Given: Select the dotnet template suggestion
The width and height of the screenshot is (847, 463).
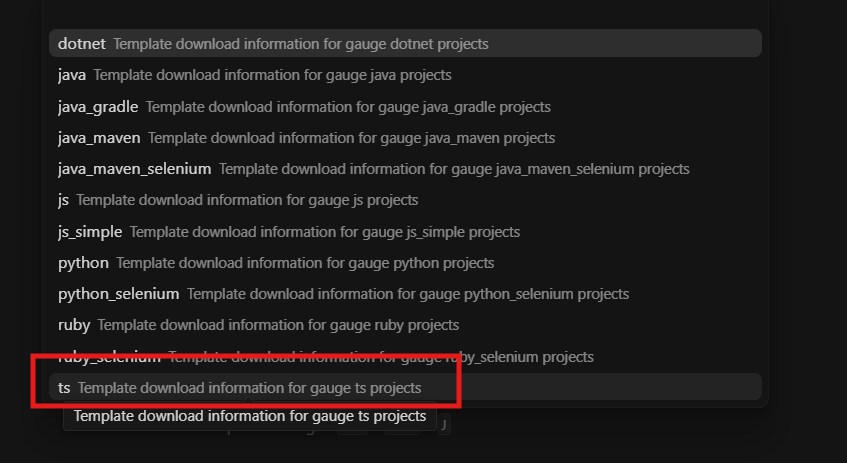Looking at the screenshot, I should click(x=405, y=43).
